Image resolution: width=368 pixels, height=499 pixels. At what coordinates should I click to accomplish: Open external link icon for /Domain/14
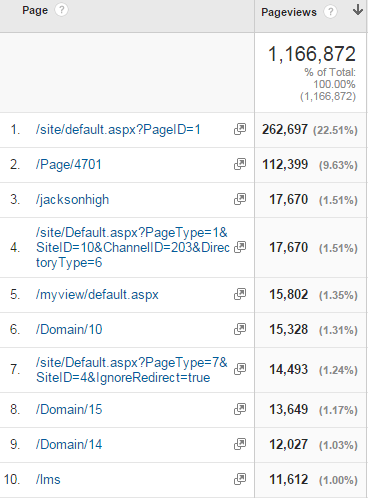tap(240, 444)
